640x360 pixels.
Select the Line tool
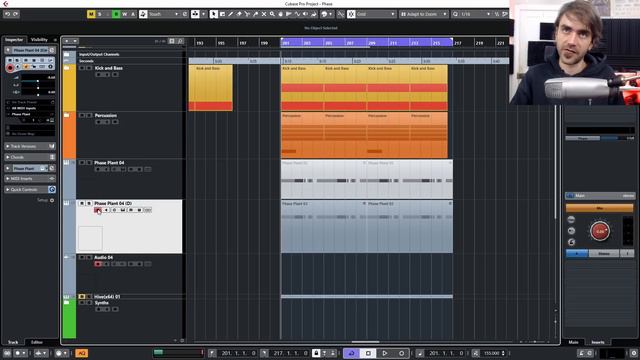pyautogui.click(x=297, y=14)
